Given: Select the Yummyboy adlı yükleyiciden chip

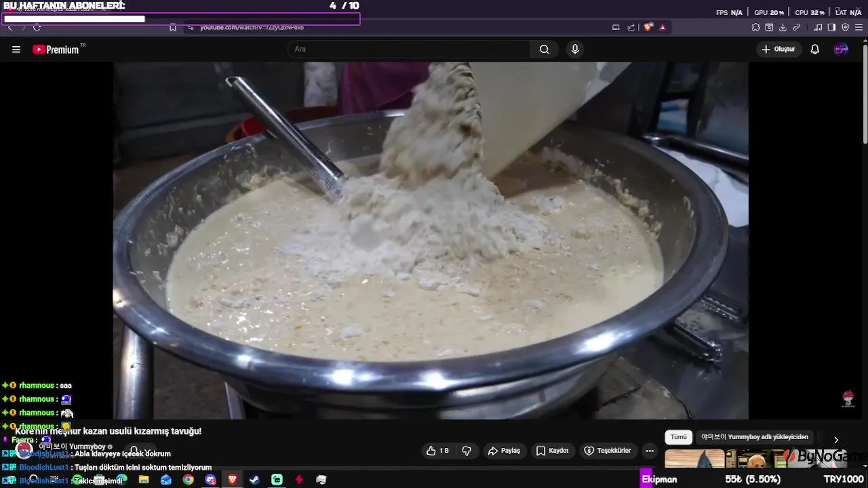Looking at the screenshot, I should click(755, 437).
